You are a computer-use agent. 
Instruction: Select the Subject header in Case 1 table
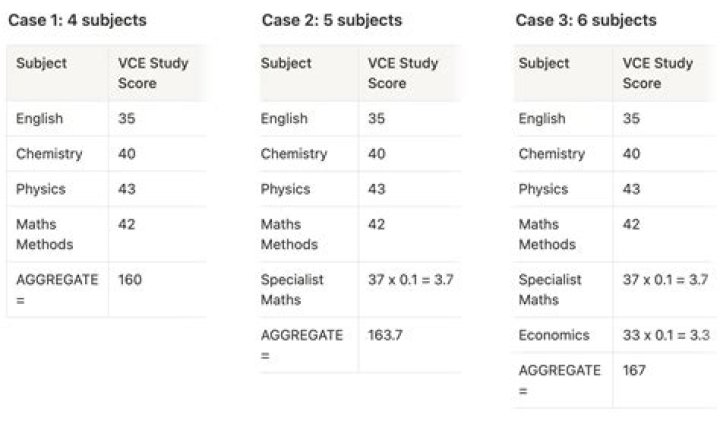41,63
